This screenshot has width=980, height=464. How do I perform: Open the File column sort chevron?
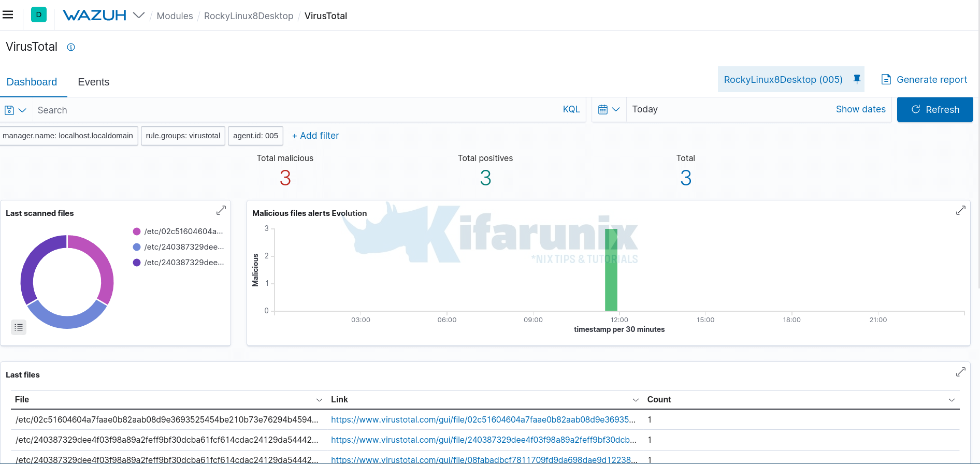pyautogui.click(x=319, y=400)
